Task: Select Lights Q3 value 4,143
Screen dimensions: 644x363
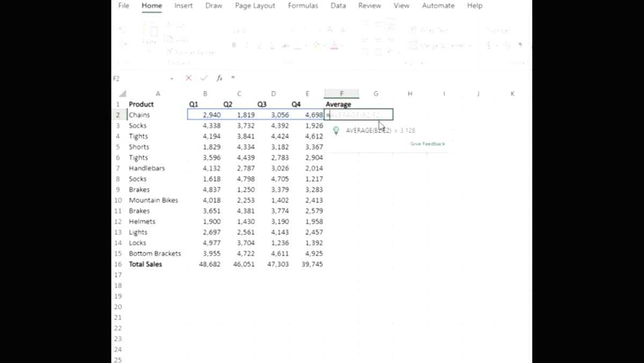Action: click(x=273, y=232)
